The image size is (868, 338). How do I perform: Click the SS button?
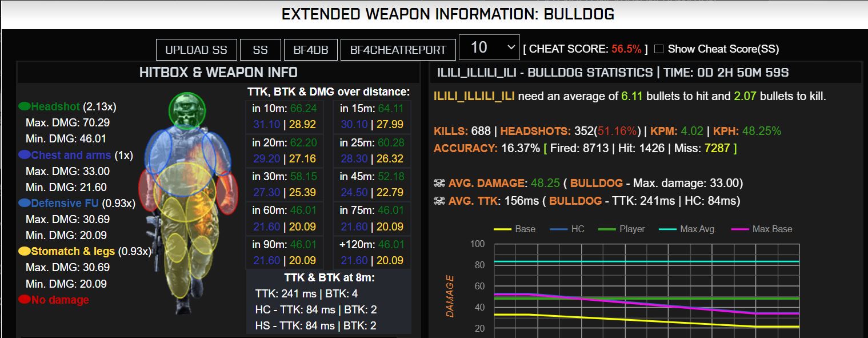point(260,50)
